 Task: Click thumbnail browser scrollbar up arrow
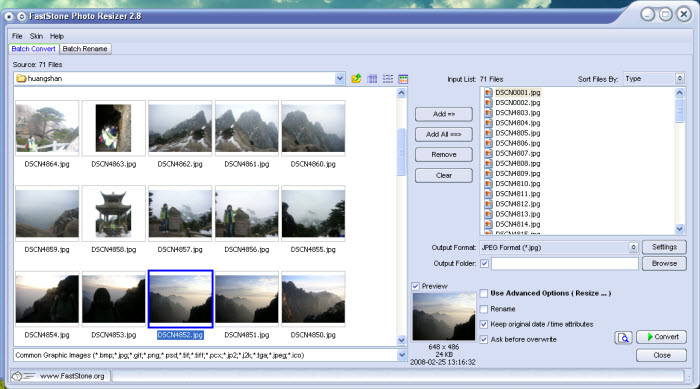click(401, 93)
